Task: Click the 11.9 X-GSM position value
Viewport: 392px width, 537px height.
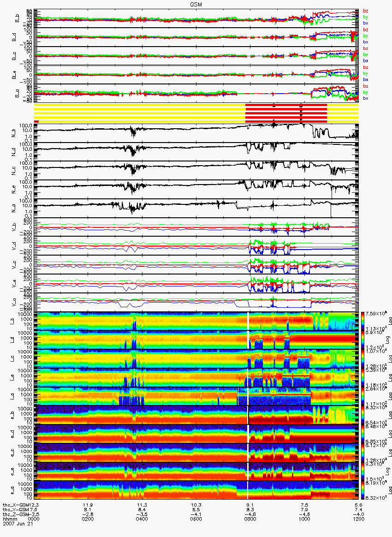Action: 88,505
